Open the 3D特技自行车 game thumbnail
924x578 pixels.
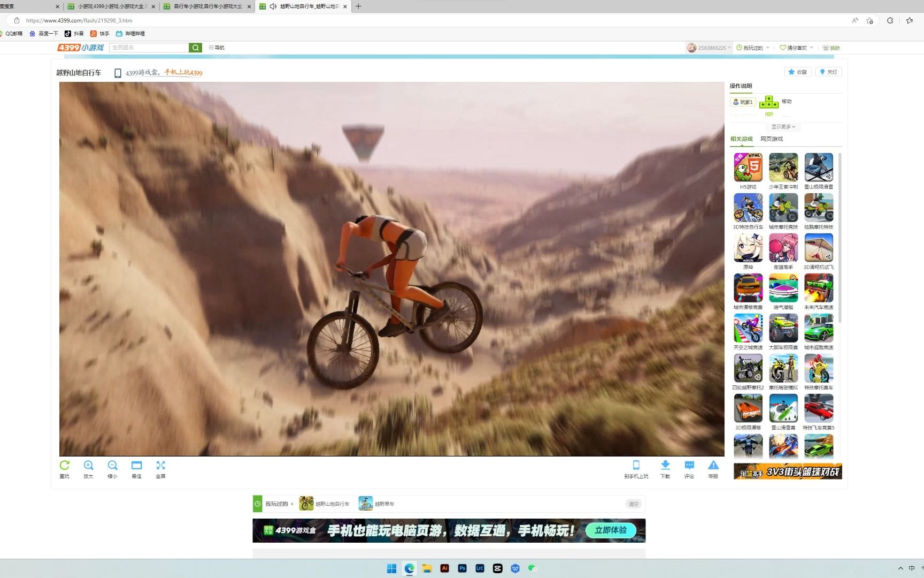tap(748, 207)
